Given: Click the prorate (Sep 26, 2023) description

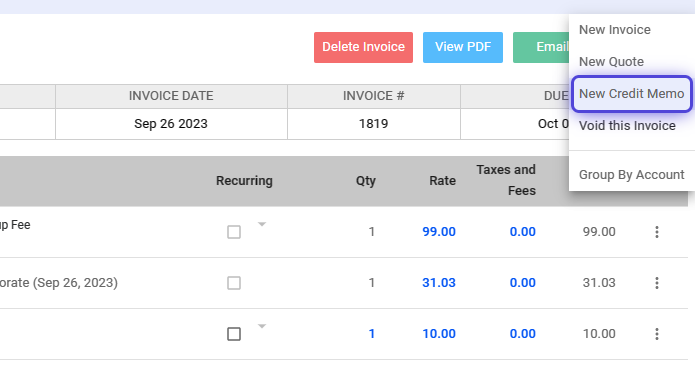Looking at the screenshot, I should coord(59,283).
